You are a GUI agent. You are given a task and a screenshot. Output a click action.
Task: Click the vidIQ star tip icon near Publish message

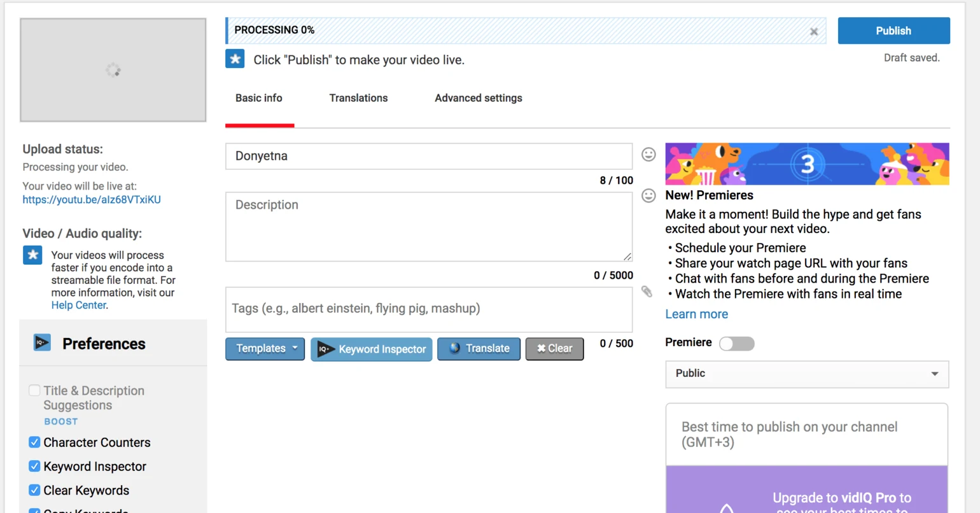(x=235, y=58)
